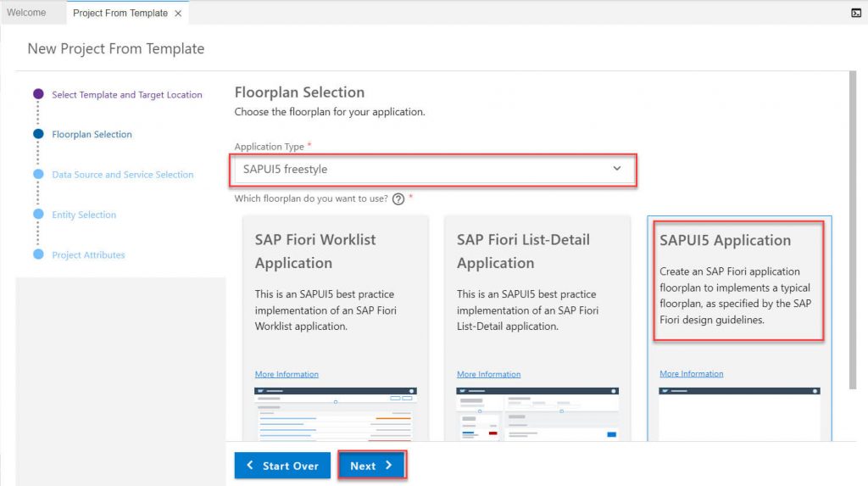Click the vertical scrollbar of the wizard
868x486 pixels.
tap(853, 230)
